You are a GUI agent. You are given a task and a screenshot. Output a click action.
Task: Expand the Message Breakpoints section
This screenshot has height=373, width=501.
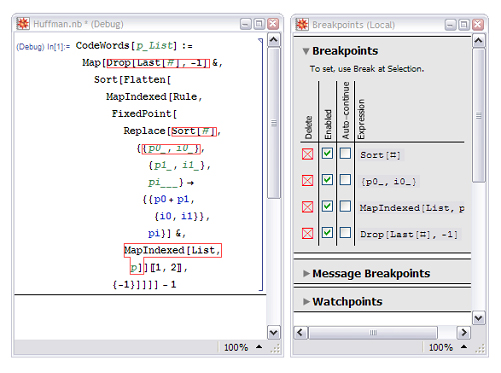tap(306, 274)
